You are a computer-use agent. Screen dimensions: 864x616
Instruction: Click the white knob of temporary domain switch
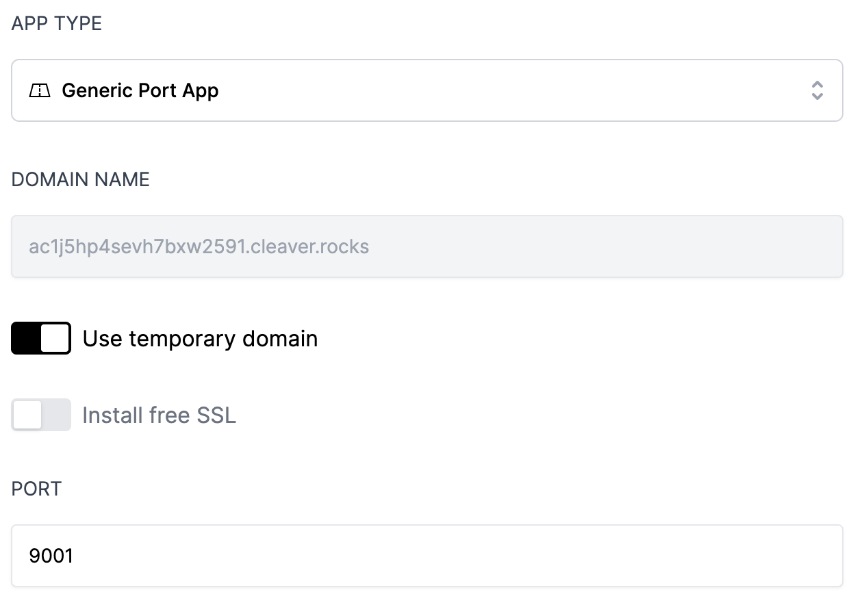click(x=55, y=338)
